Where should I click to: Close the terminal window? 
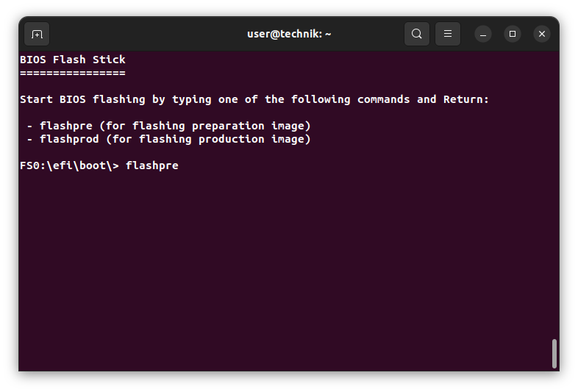(542, 34)
